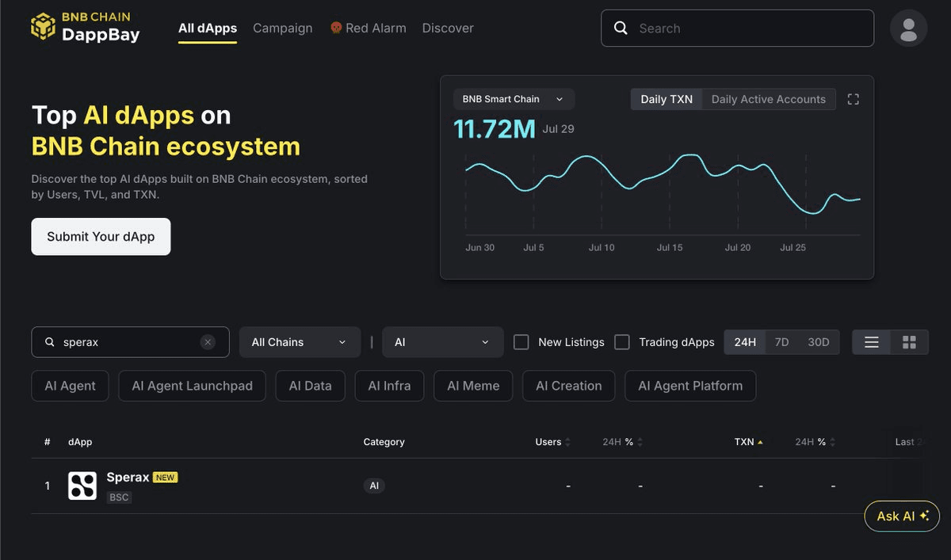This screenshot has width=951, height=560.
Task: Select the 30D time range
Action: (x=819, y=342)
